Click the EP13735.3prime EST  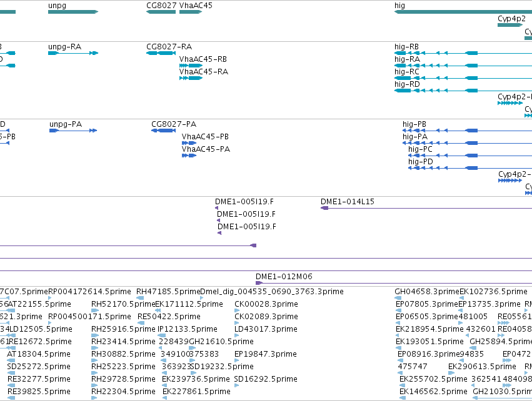pyautogui.click(x=461, y=310)
